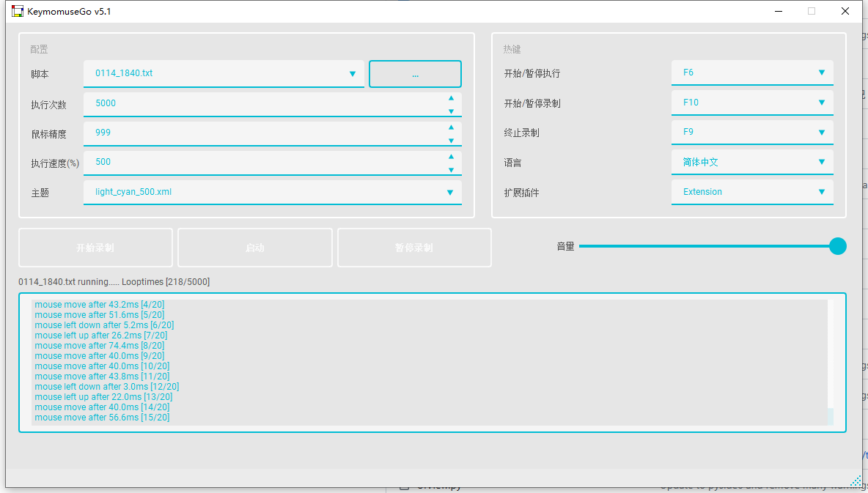Click the 音量 label
Screen dimensions: 868x493
(566, 246)
